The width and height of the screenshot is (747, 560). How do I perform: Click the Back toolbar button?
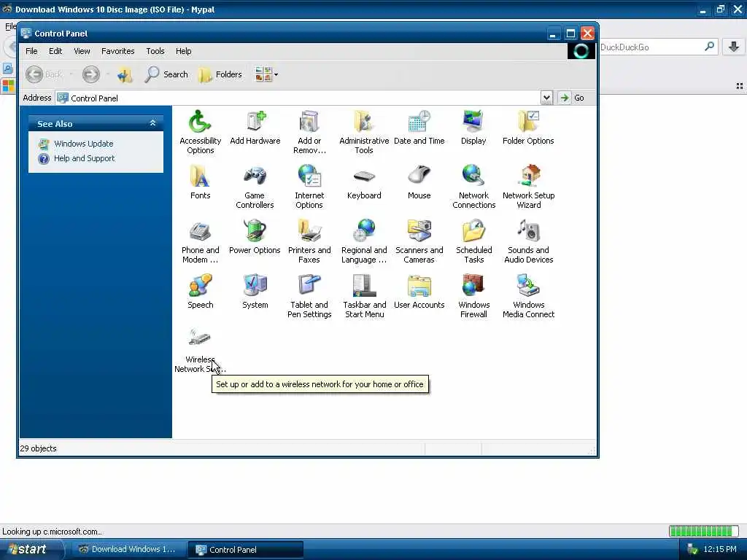(x=44, y=74)
